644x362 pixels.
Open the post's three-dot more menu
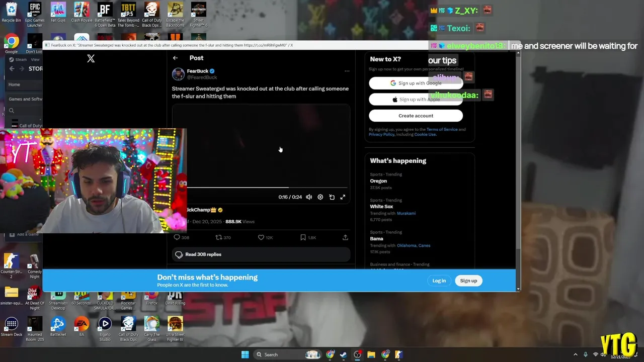pyautogui.click(x=347, y=71)
